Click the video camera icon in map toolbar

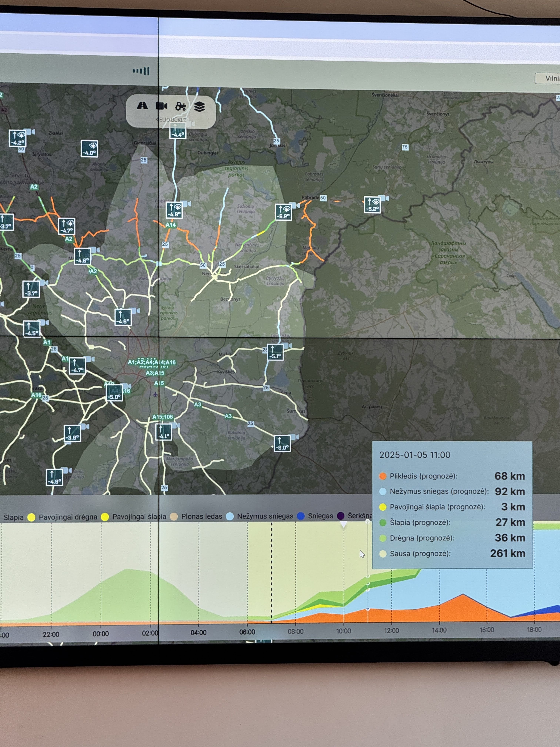(161, 106)
